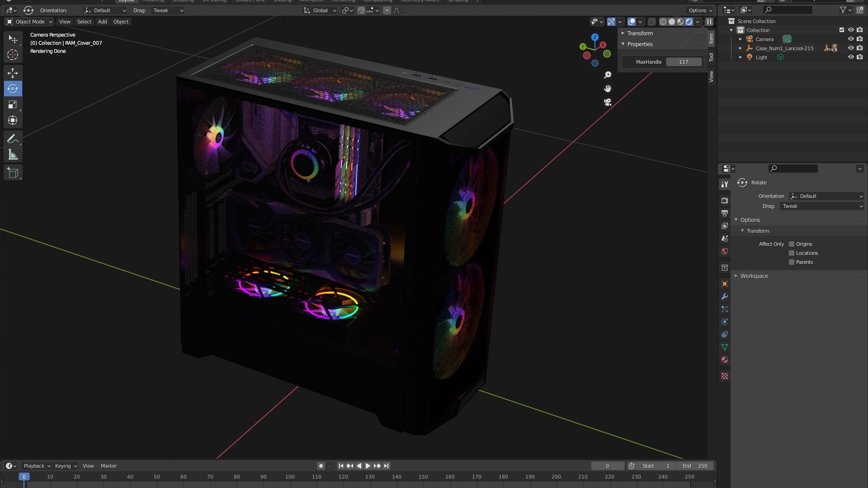Expand Case_Num1_Lancool-215 in outliner
Screen dimensions: 868x488
pos(741,48)
